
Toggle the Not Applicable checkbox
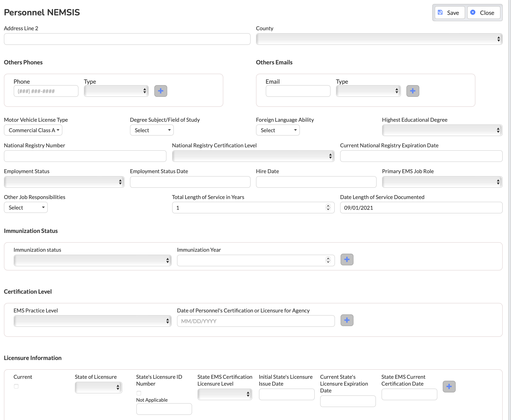click(x=139, y=393)
